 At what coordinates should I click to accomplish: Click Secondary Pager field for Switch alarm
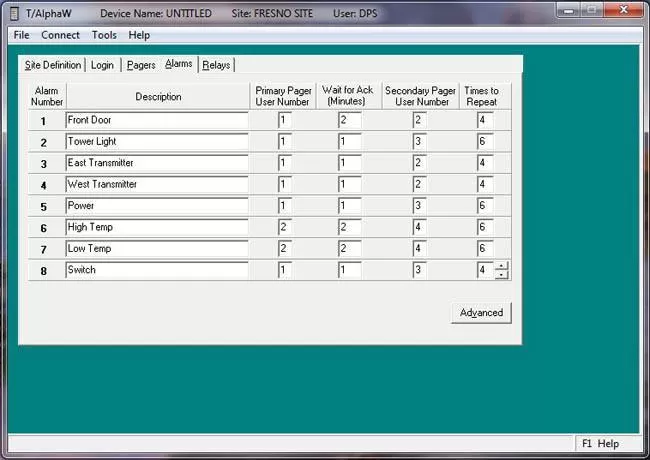(420, 270)
